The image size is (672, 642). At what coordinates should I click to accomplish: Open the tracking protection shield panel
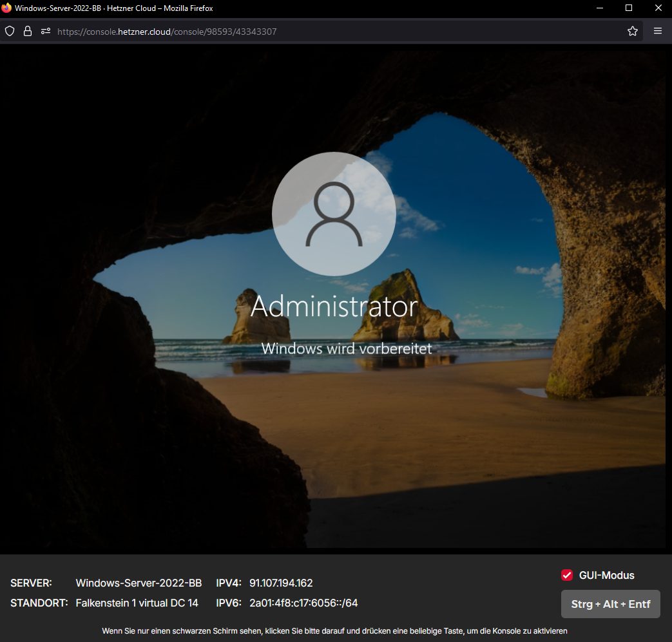click(x=9, y=30)
